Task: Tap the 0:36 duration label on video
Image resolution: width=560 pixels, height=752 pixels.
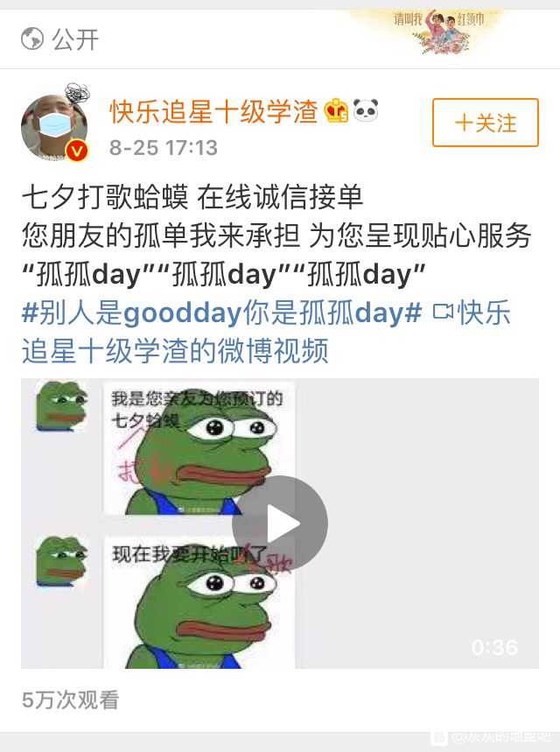Action: click(x=494, y=648)
